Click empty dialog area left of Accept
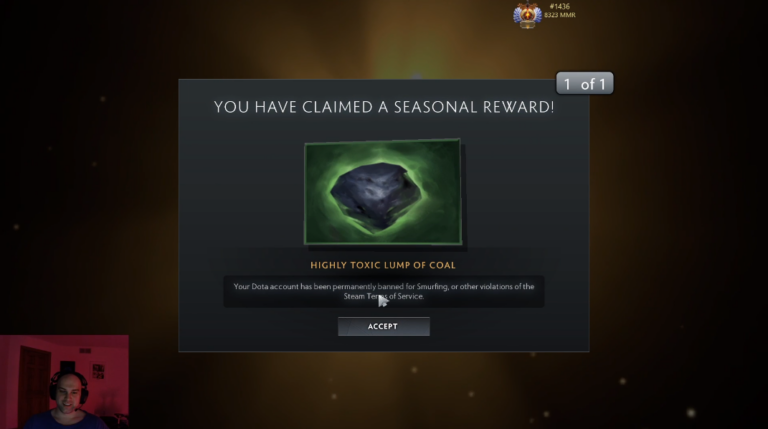This screenshot has width=768, height=429. tap(260, 327)
